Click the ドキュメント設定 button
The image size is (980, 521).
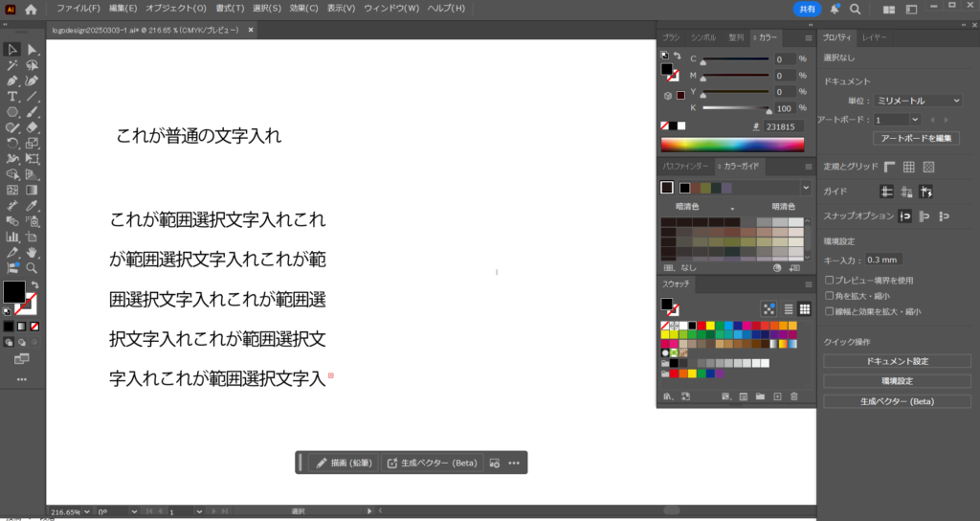point(890,361)
